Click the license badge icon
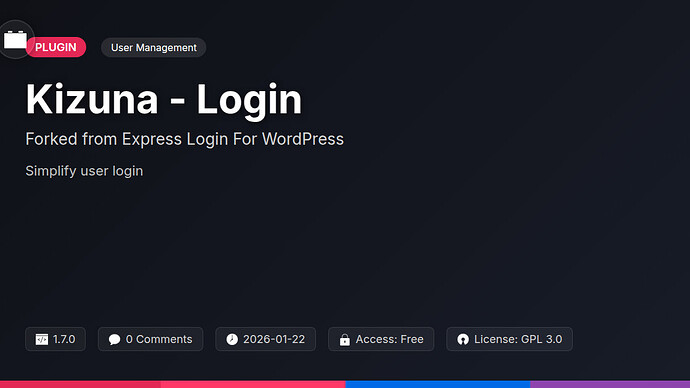The width and height of the screenshot is (690, 388). 463,339
